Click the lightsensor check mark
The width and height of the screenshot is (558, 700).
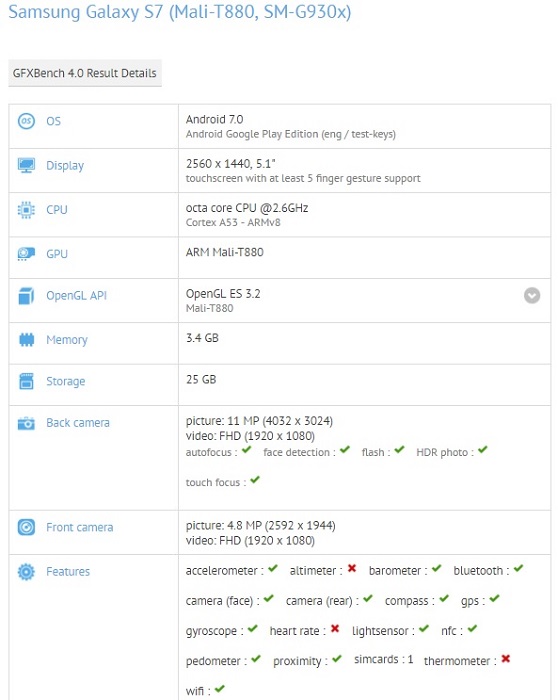click(x=424, y=629)
